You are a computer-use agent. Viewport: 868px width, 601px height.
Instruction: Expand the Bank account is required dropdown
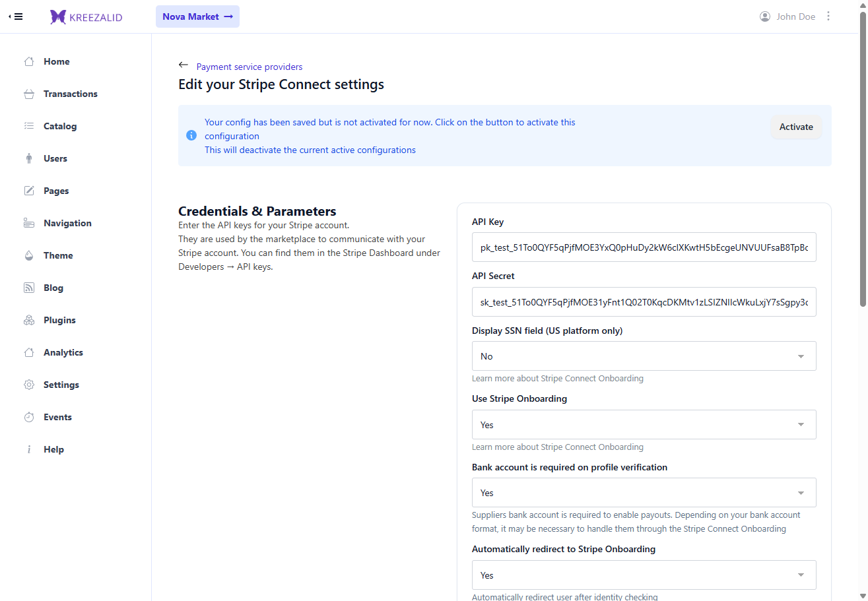coord(644,493)
